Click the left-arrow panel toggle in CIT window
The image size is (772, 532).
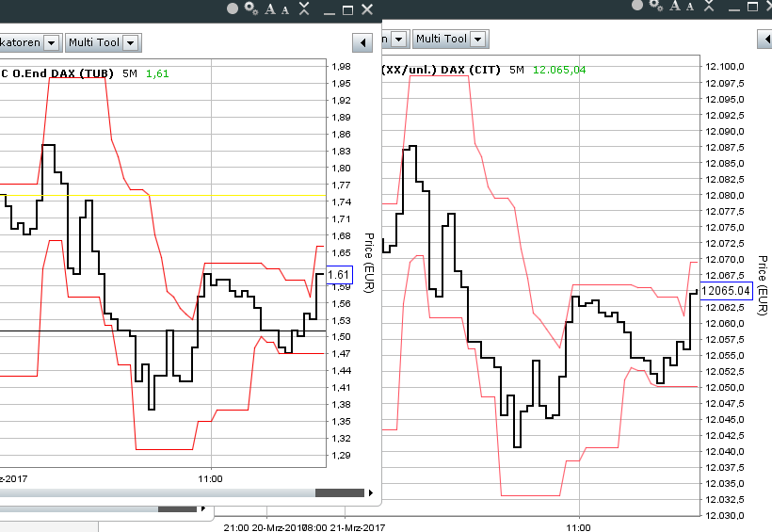click(765, 39)
